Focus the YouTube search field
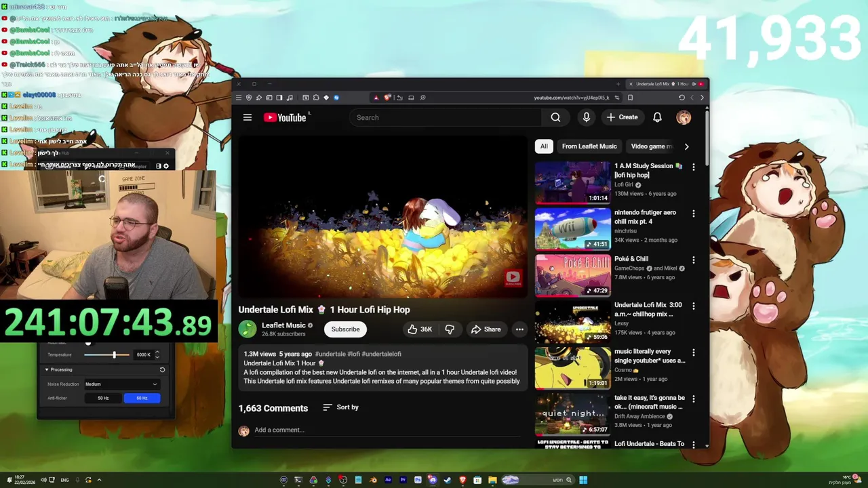Viewport: 868px width, 488px height. pos(446,117)
